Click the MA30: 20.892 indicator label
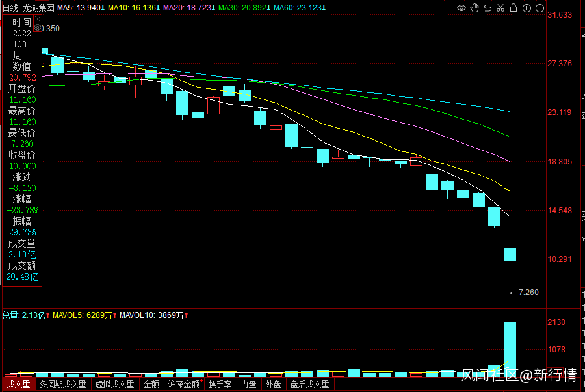The image size is (585, 392). [244, 8]
